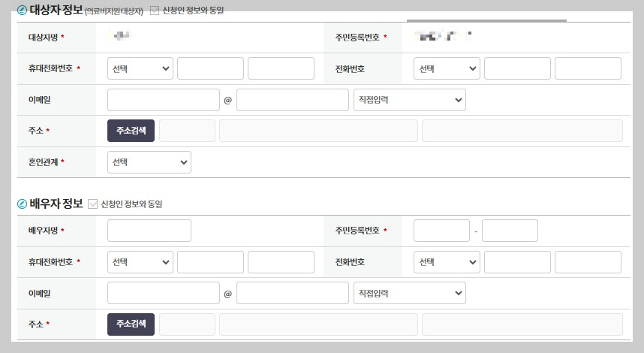The image size is (644, 353).
Task: Click the 혼인관계 label text
Action: 43,162
